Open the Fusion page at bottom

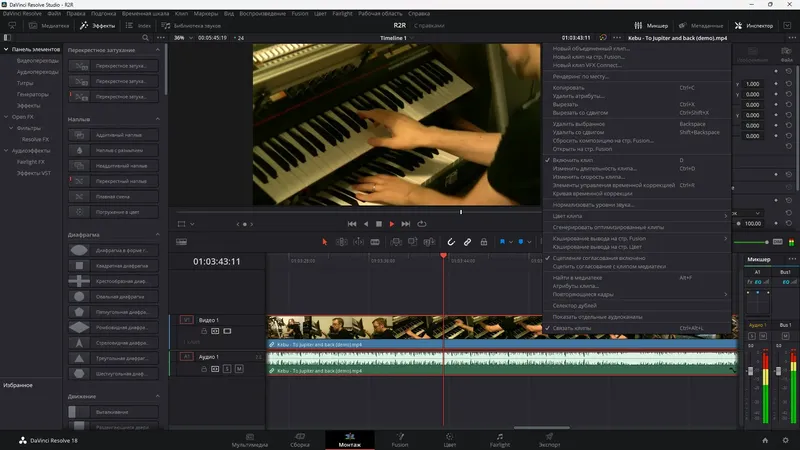400,440
